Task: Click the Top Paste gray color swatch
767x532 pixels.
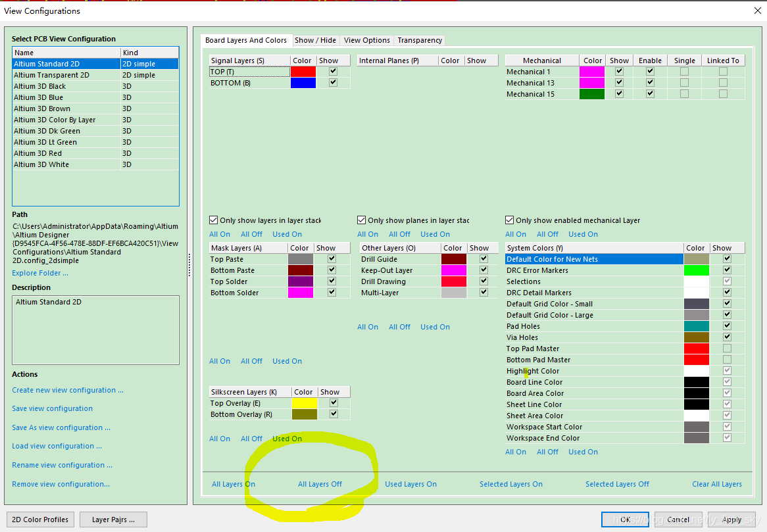Action: click(301, 259)
